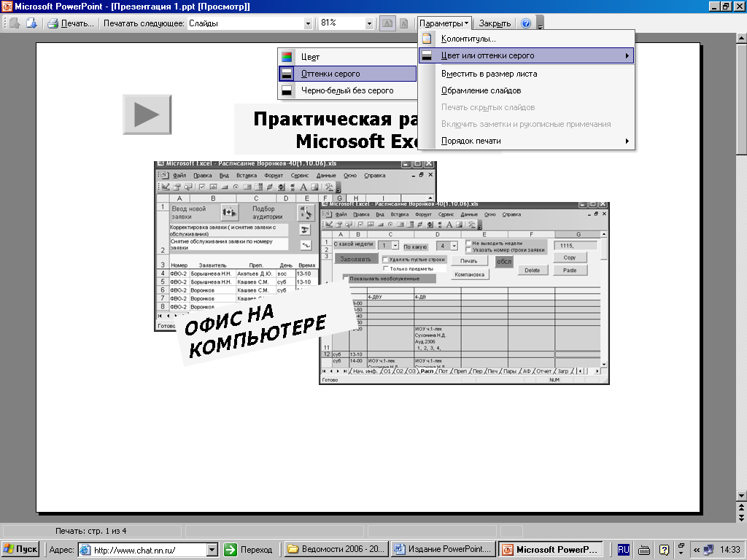Click Закрыть to close preview

pyautogui.click(x=495, y=23)
